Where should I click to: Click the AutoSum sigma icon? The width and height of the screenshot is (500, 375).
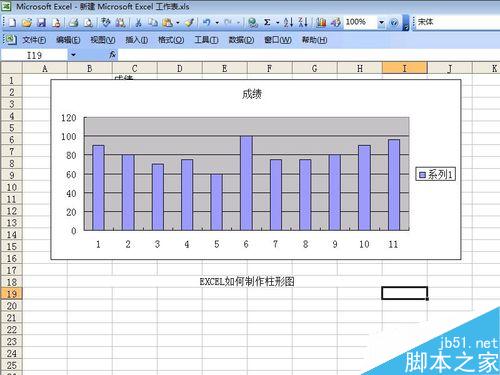tap(267, 23)
